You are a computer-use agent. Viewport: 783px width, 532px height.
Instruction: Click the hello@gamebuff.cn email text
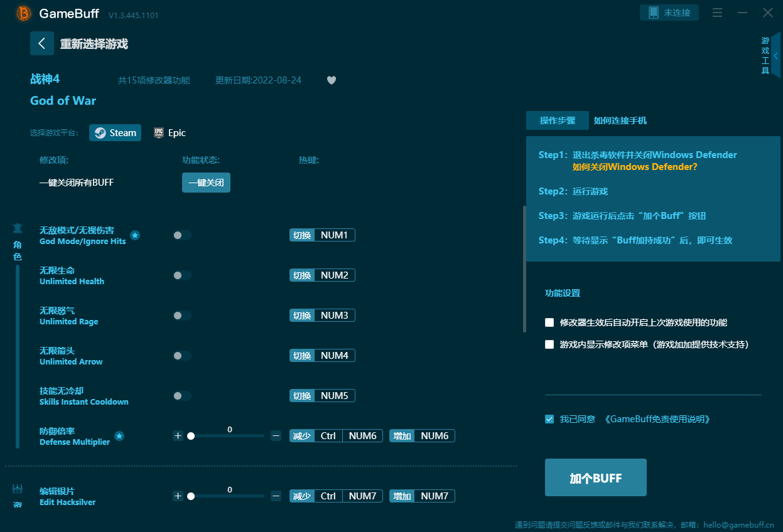click(738, 524)
